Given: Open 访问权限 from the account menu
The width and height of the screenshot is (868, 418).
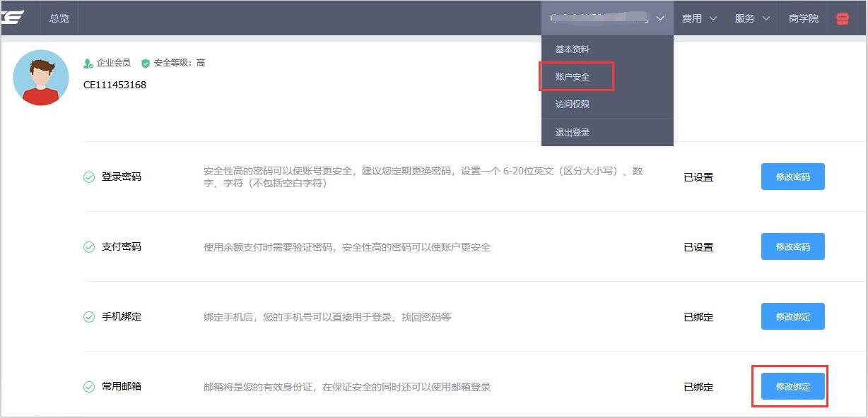Looking at the screenshot, I should tap(572, 104).
